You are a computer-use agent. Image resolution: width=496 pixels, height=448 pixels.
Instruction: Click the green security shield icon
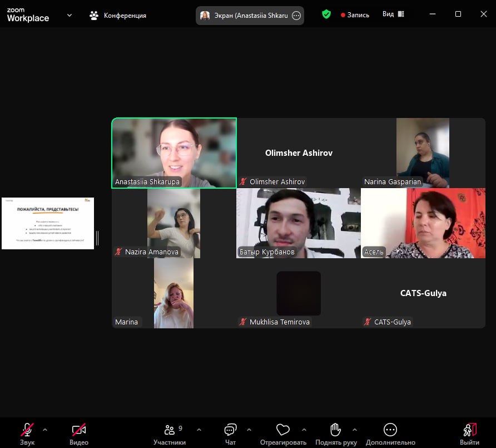(x=326, y=14)
